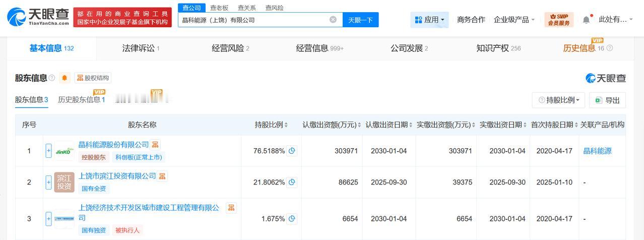
Task: Open 上饶经济技术开发区城市建设工程管理有限公司 link
Action: [149, 212]
